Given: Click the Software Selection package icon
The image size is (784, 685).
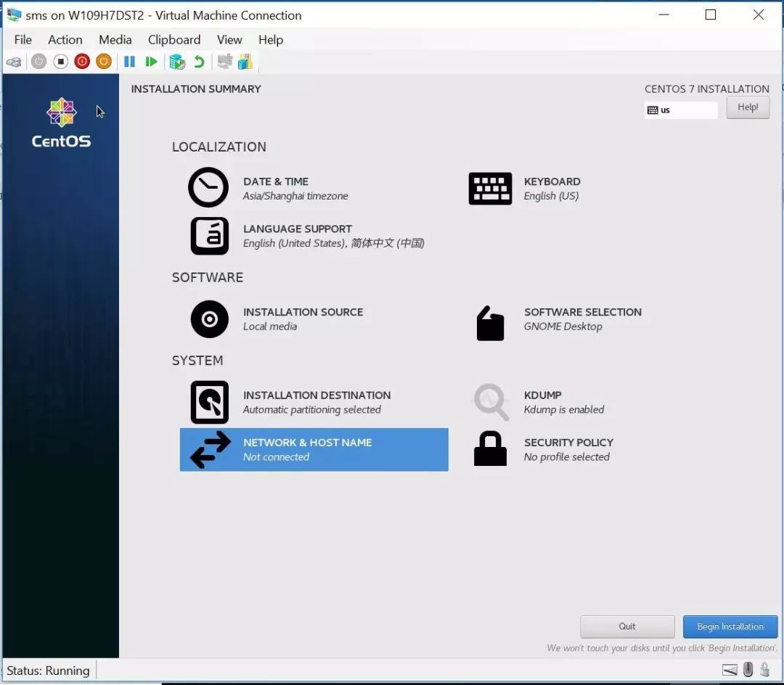Looking at the screenshot, I should (x=490, y=323).
